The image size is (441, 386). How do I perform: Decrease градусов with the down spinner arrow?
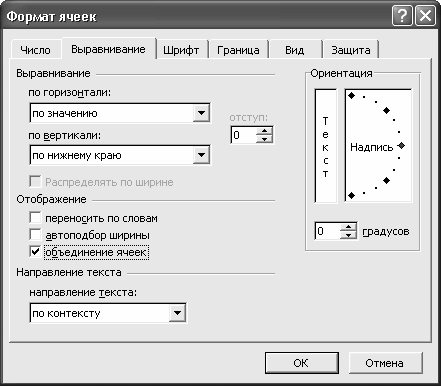click(x=348, y=235)
